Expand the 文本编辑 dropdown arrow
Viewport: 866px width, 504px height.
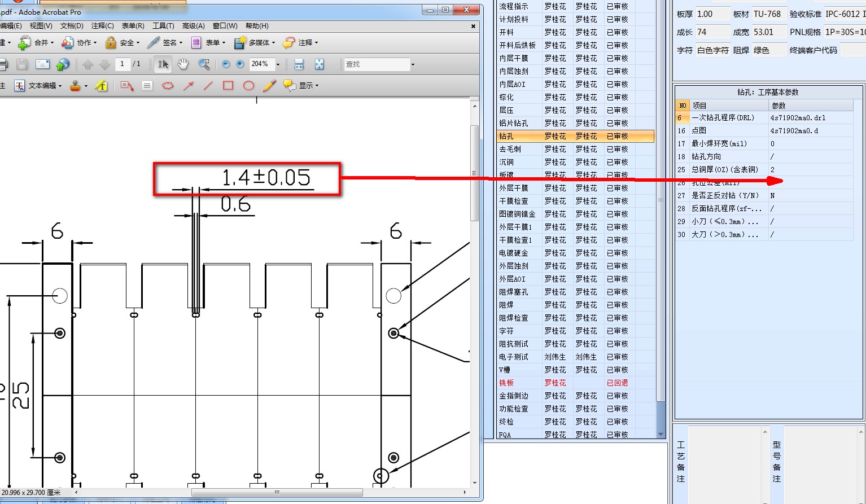point(60,86)
